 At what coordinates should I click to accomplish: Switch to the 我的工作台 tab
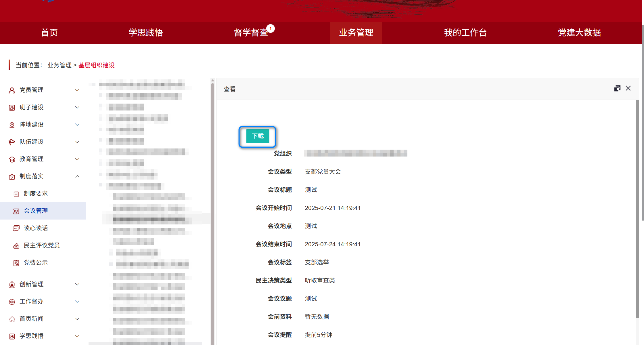click(465, 33)
